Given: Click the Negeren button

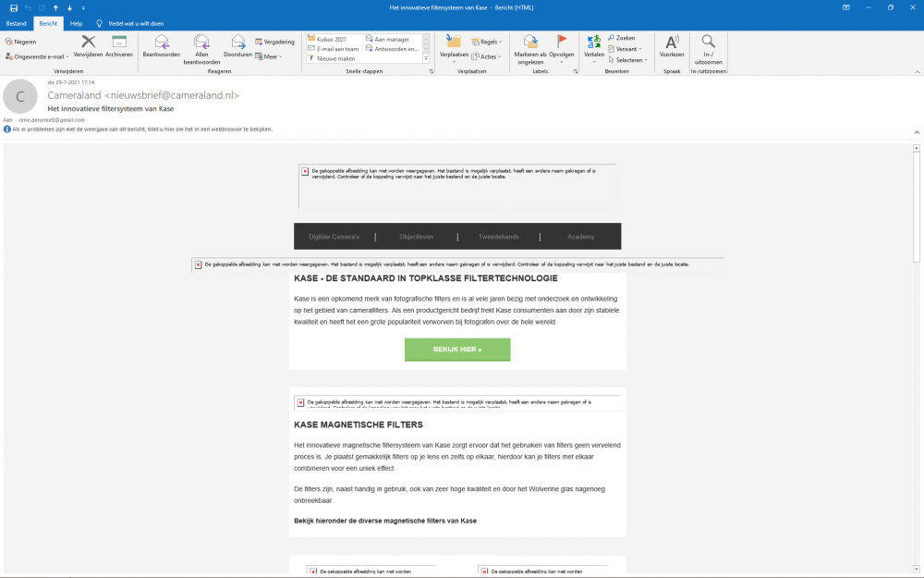Looking at the screenshot, I should coord(20,42).
